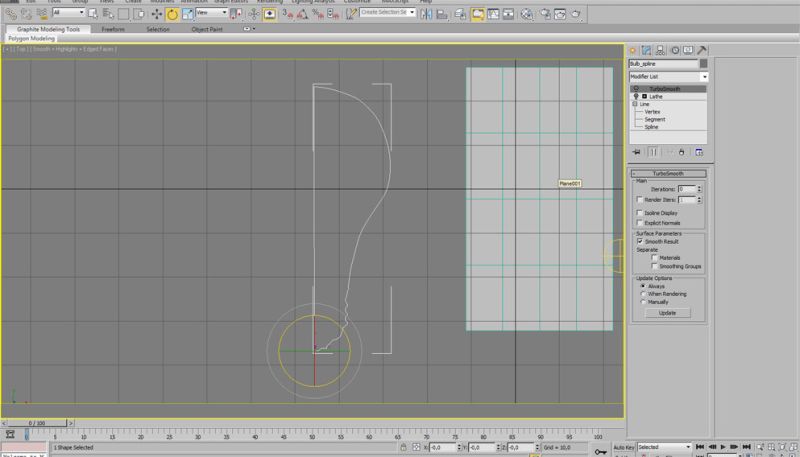800x457 pixels.
Task: Click the Unlink Selection icon
Action: tap(27, 14)
